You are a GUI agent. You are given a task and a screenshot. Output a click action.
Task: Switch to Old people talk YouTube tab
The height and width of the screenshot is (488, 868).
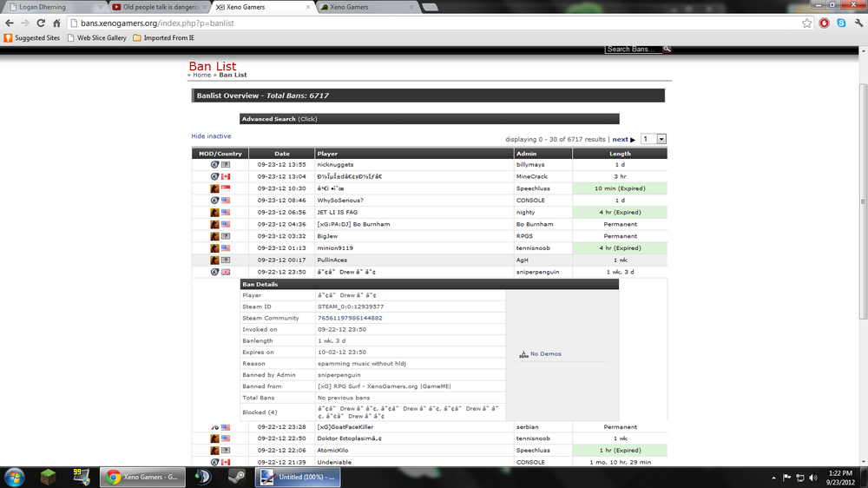point(159,7)
